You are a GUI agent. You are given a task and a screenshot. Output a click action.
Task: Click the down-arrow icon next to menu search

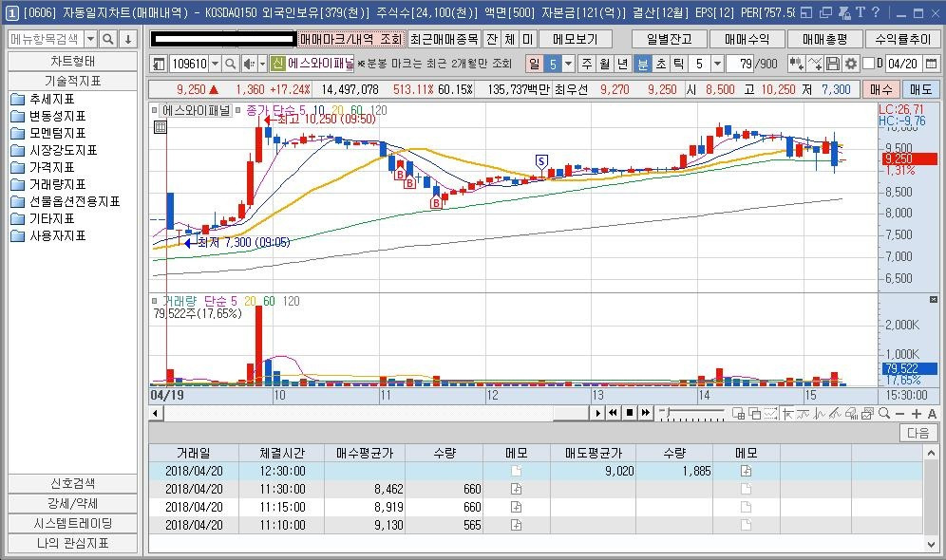pyautogui.click(x=128, y=39)
